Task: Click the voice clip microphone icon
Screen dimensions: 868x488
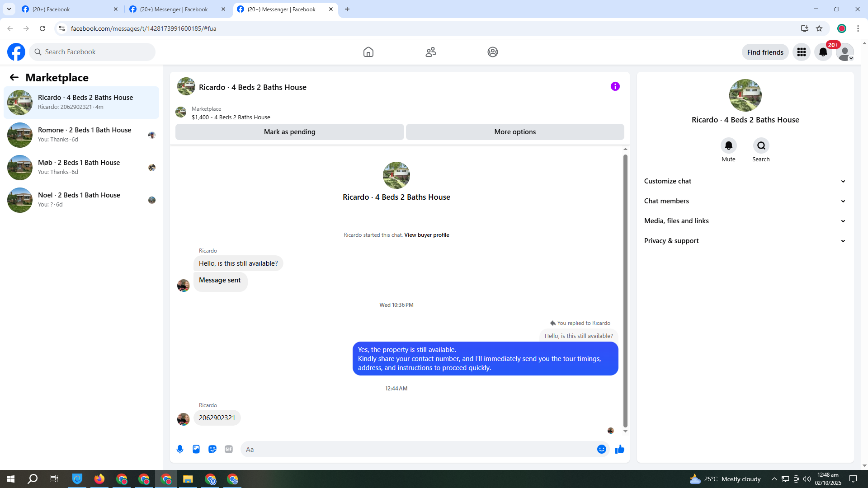Action: (x=180, y=449)
